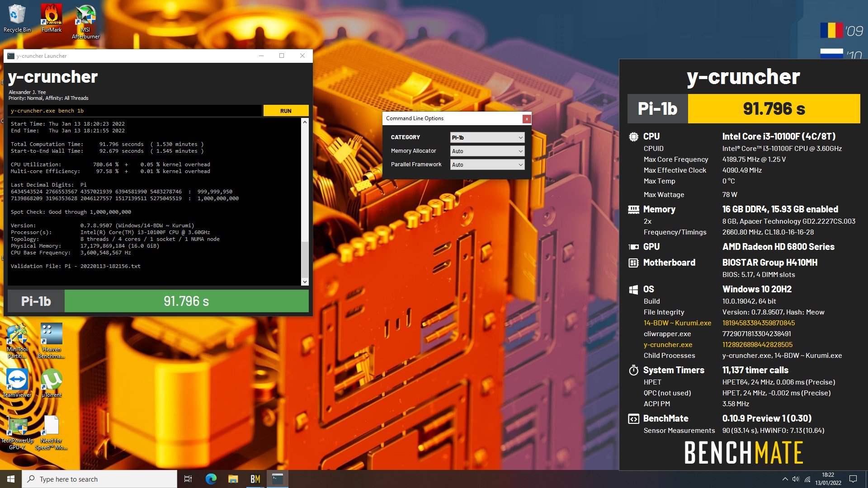Open the Need for Speed desktop icon
The width and height of the screenshot is (868, 488).
click(x=51, y=433)
